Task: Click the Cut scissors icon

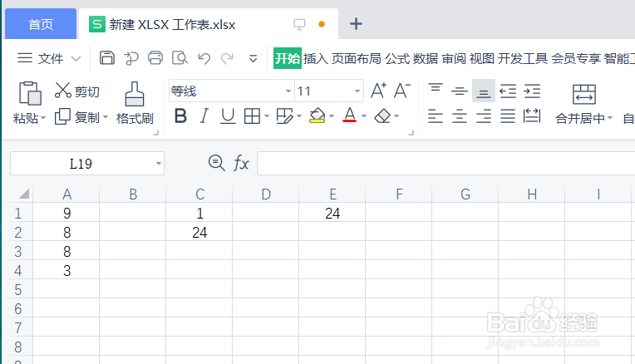Action: (x=63, y=91)
